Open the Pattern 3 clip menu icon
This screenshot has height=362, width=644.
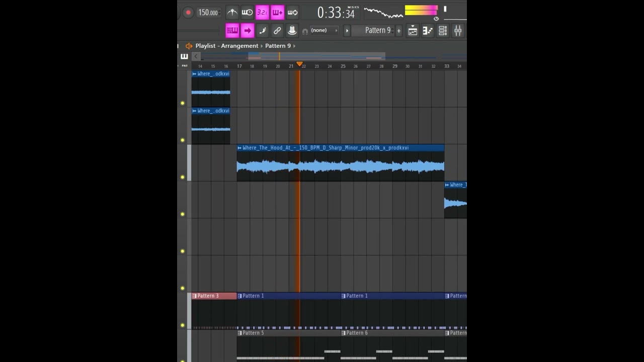click(194, 296)
